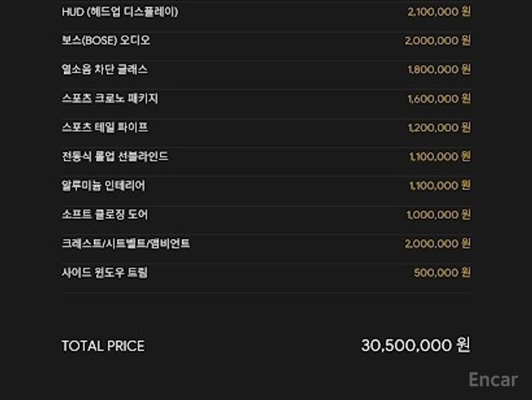Select the 1,200,000 원 tail pipe price

coord(439,128)
